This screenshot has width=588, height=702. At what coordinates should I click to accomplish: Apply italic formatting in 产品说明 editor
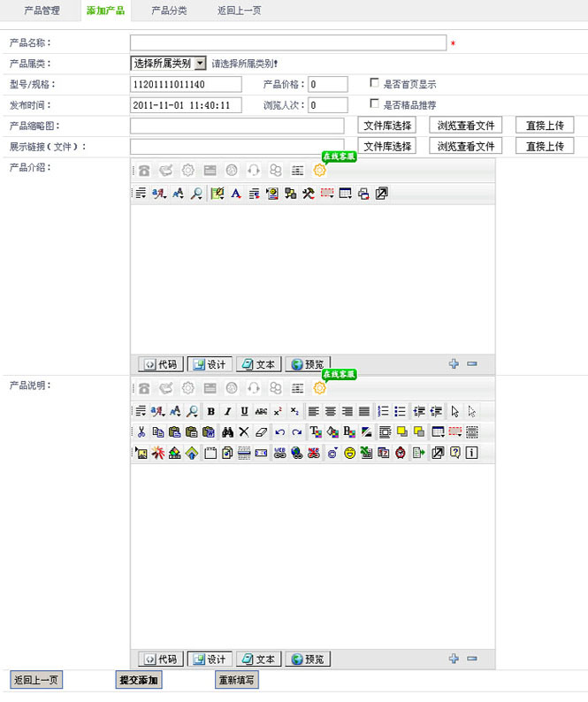tap(227, 411)
